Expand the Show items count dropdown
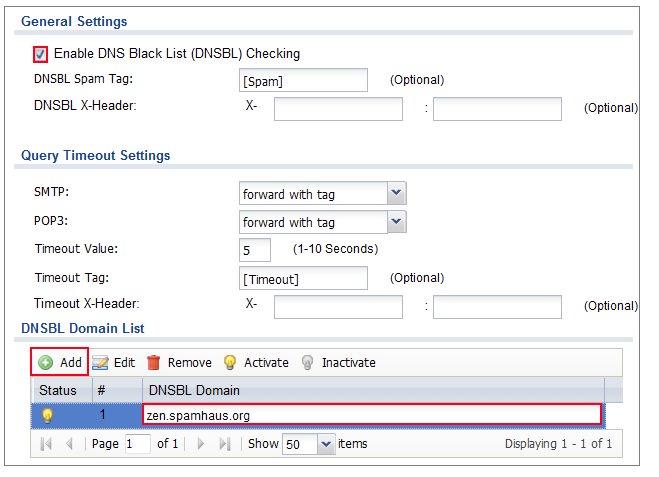The image size is (659, 477). point(324,443)
